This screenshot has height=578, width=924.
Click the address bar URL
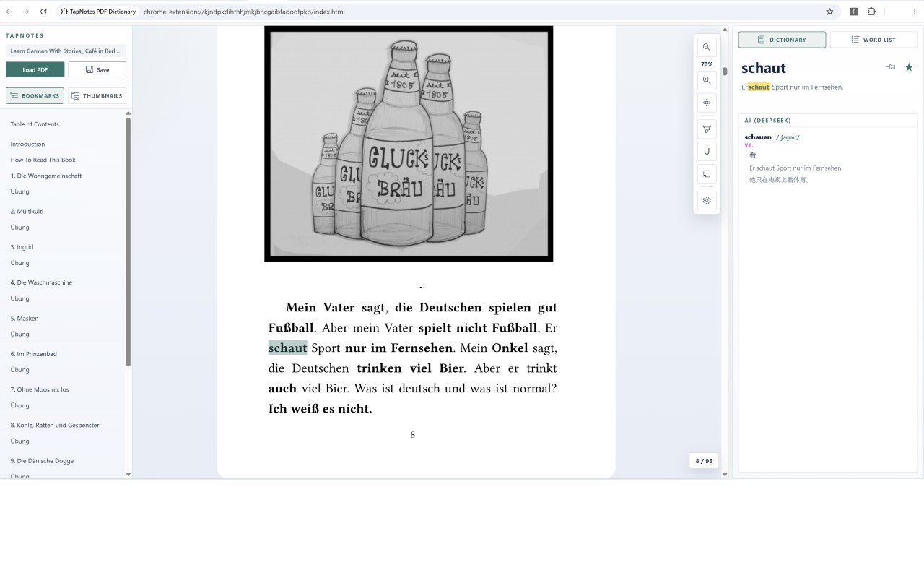[x=244, y=12]
